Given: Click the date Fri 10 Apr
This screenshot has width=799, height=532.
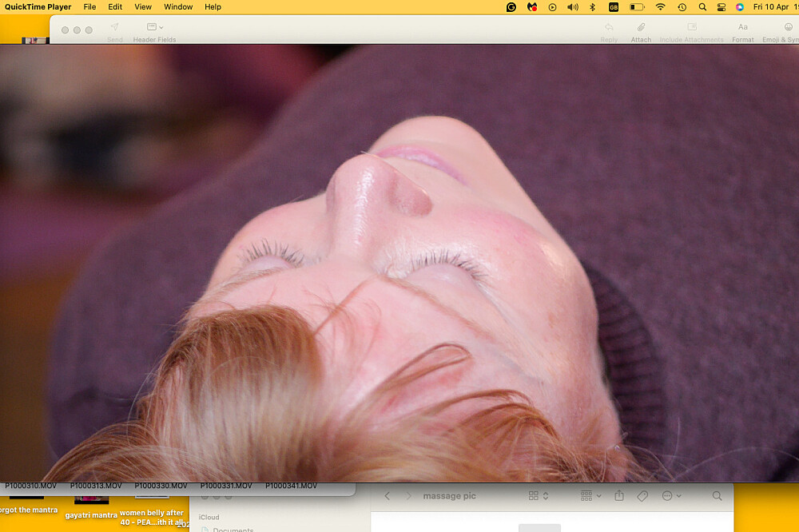Looking at the screenshot, I should tap(771, 7).
